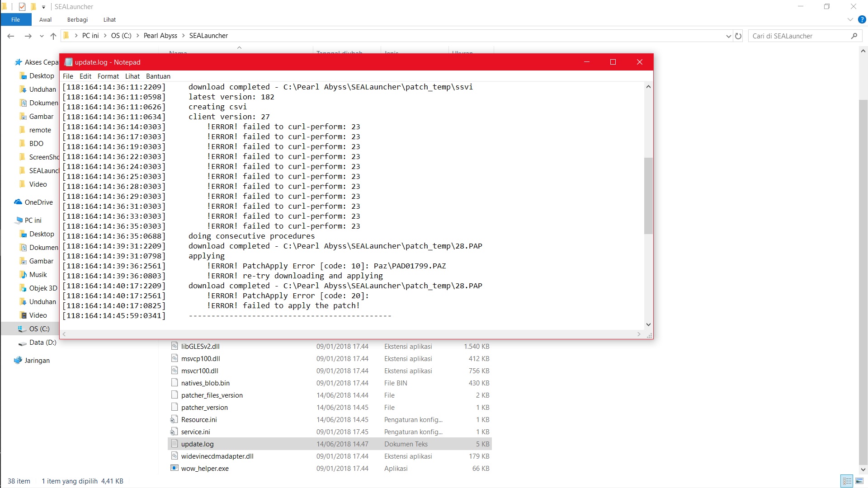Viewport: 868px width, 488px height.
Task: Select wow_helper.exe file icon
Action: 175,468
